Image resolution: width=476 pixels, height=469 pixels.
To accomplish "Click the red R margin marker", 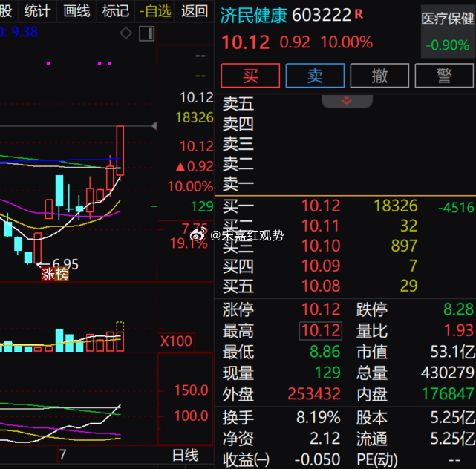I will coord(359,13).
